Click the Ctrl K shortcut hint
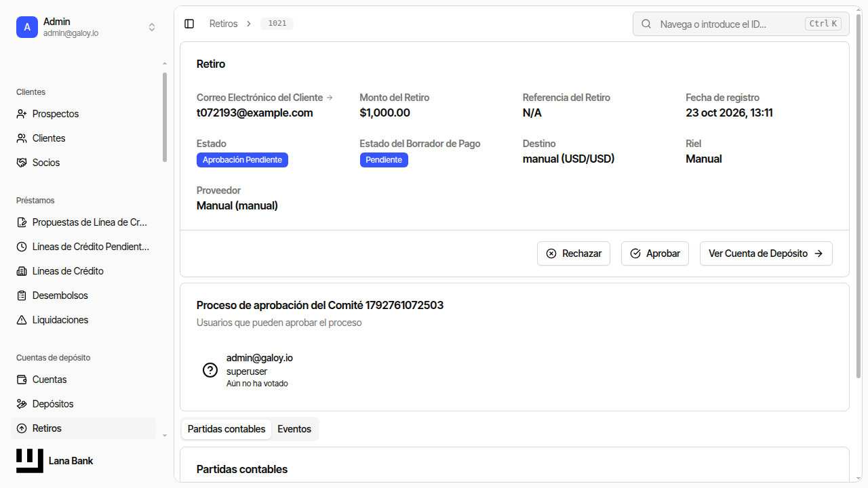Screen dimensions: 868x488 824,24
